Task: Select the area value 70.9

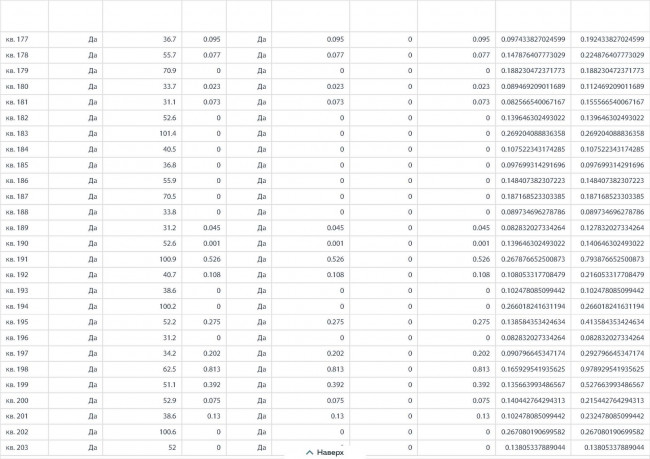Action: [170, 71]
